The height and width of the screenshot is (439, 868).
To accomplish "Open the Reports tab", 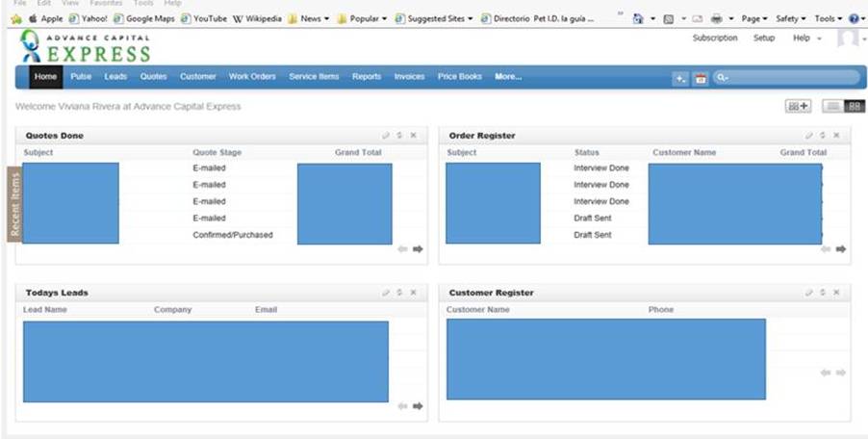I will point(367,77).
